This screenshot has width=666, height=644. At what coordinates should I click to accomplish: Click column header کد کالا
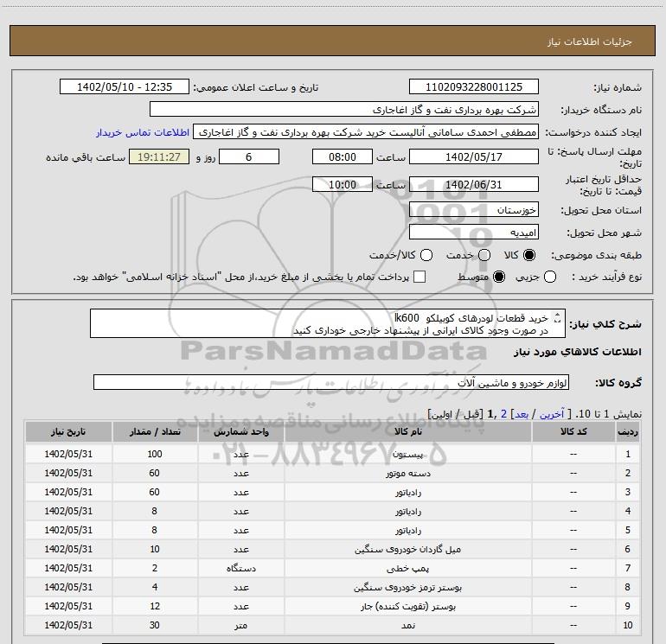573,431
